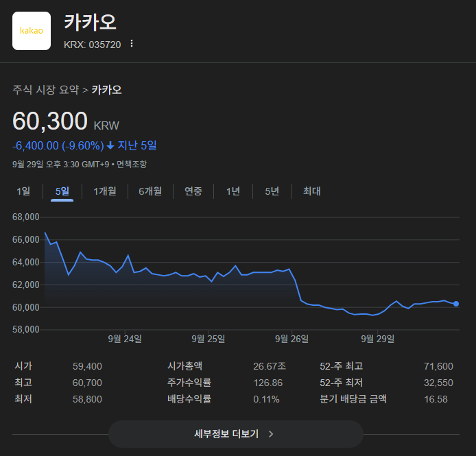Click the 카카오 company title heading
Viewport: 476px width, 456px height.
click(90, 22)
